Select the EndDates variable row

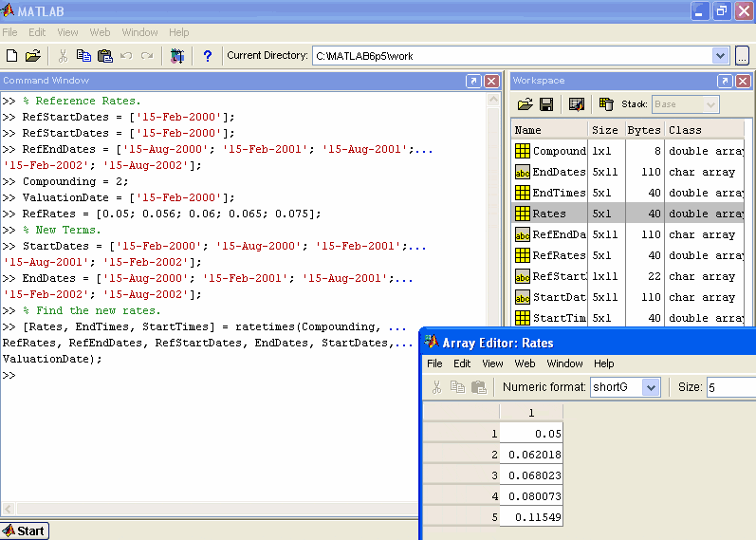click(x=628, y=172)
